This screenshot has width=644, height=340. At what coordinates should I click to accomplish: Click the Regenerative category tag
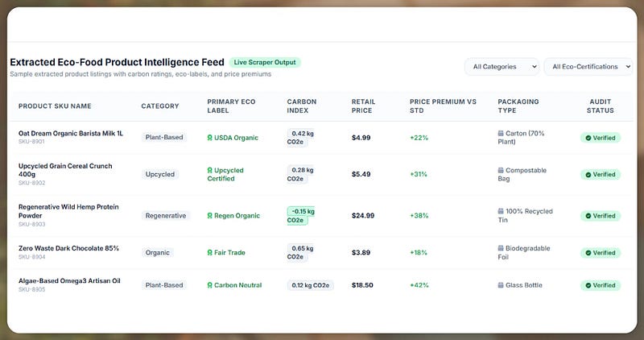point(166,215)
